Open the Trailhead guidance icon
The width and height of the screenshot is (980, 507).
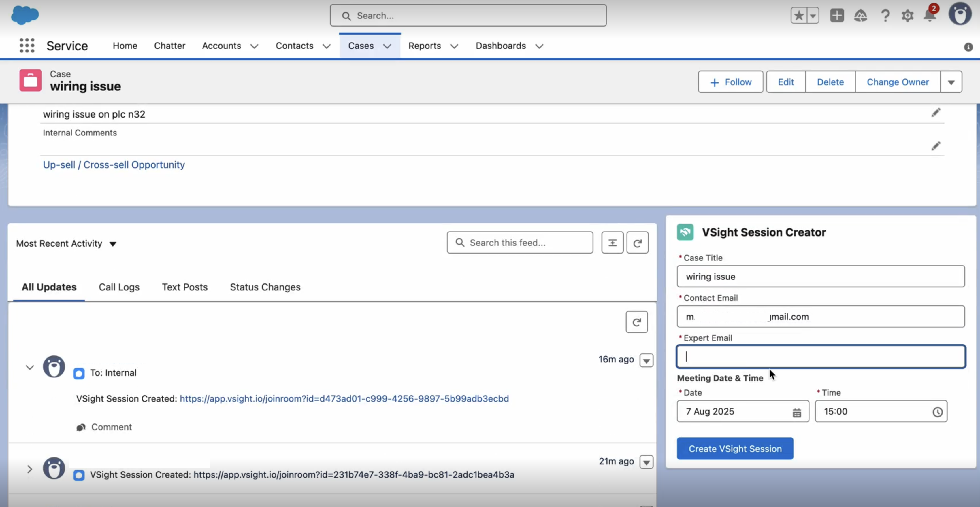[861, 16]
